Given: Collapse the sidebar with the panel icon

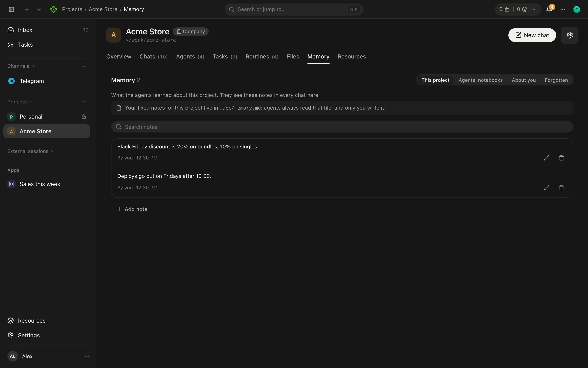Looking at the screenshot, I should pyautogui.click(x=11, y=9).
